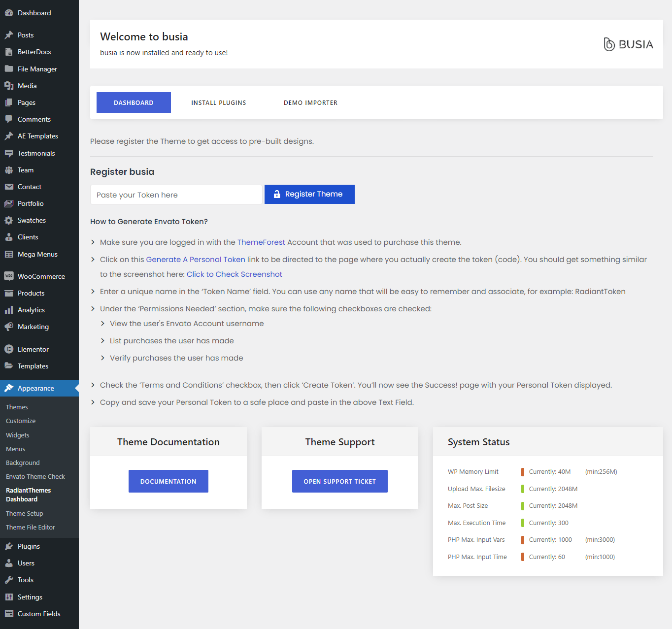Switch to the Install Plugins tab
The image size is (672, 629).
(x=218, y=102)
